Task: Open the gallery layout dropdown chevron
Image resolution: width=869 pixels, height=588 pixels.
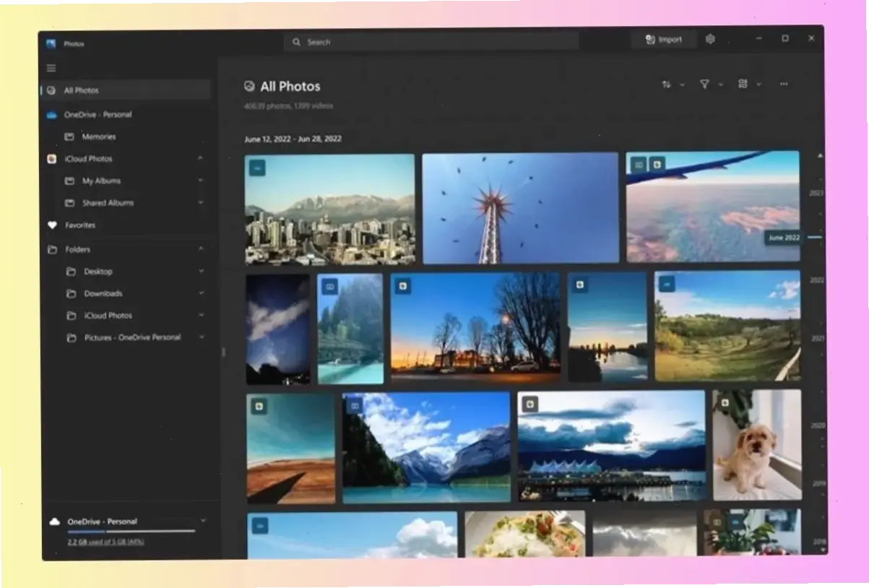Action: pyautogui.click(x=758, y=85)
